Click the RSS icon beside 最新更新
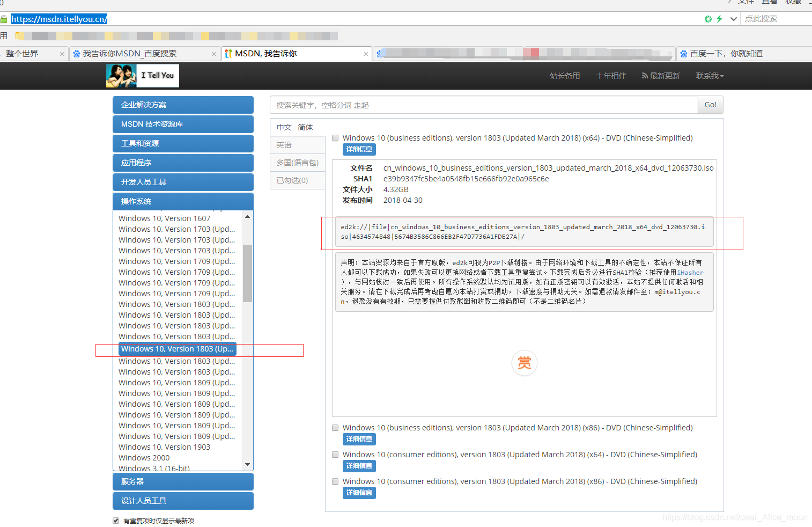The height and width of the screenshot is (527, 812). [x=645, y=76]
